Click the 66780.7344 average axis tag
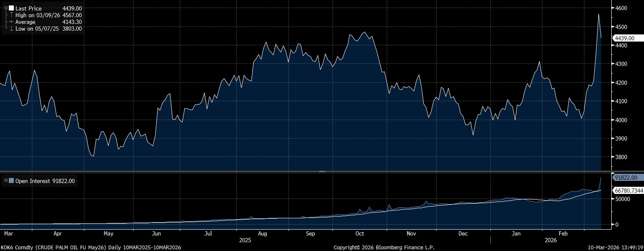 [x=628, y=190]
